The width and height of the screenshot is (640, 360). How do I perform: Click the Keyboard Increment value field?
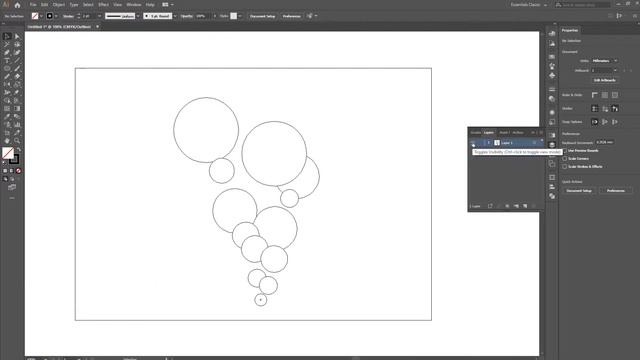[x=604, y=142]
